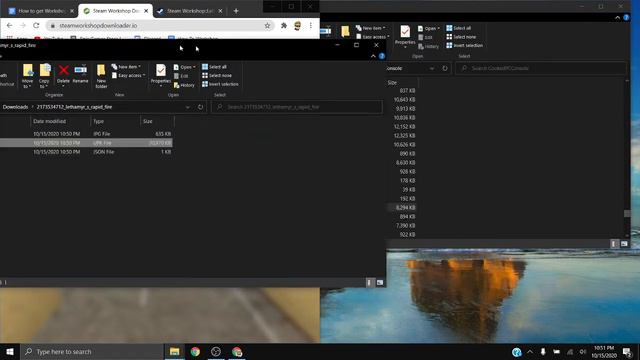Image resolution: width=640 pixels, height=360 pixels.
Task: Create a New folder in rapid_fire window
Action: (x=101, y=76)
